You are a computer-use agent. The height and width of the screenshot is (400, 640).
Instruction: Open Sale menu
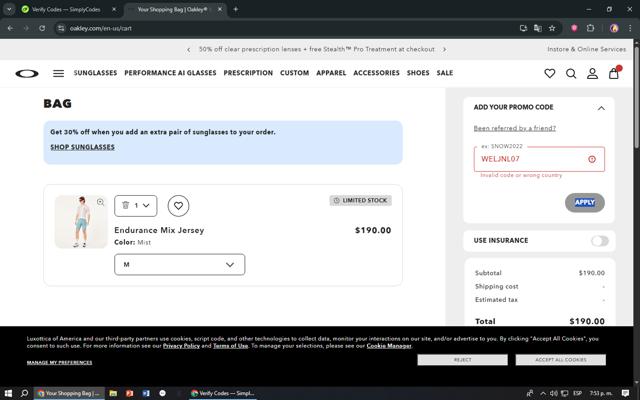click(x=444, y=73)
